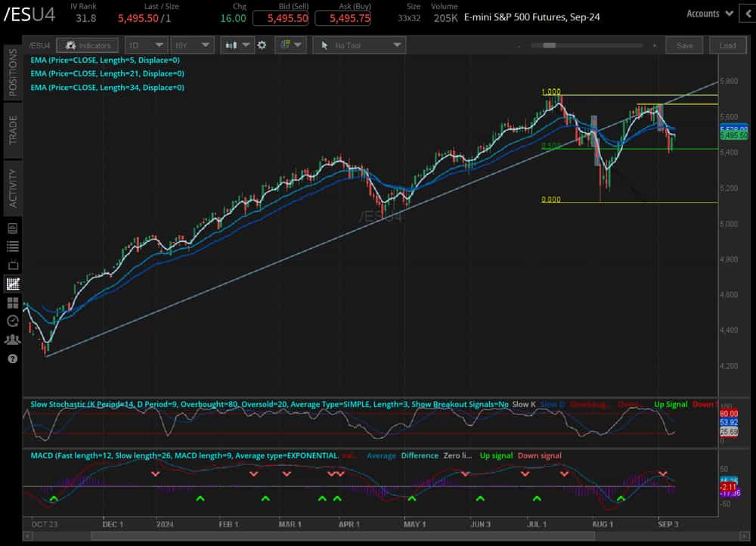Click the horizontal scrollbar thumb below chart

point(342,536)
